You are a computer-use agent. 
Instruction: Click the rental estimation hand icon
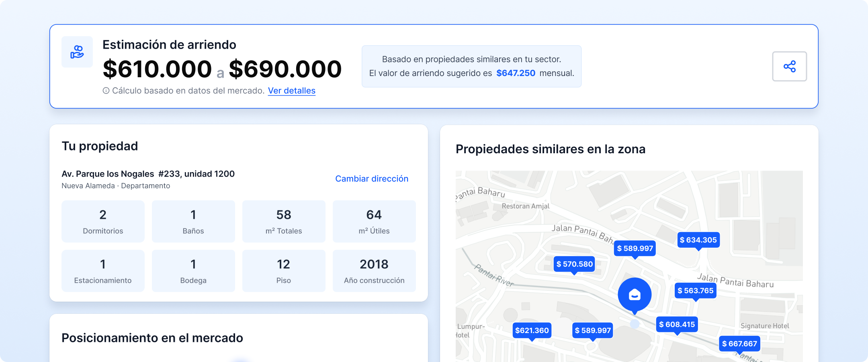click(77, 51)
